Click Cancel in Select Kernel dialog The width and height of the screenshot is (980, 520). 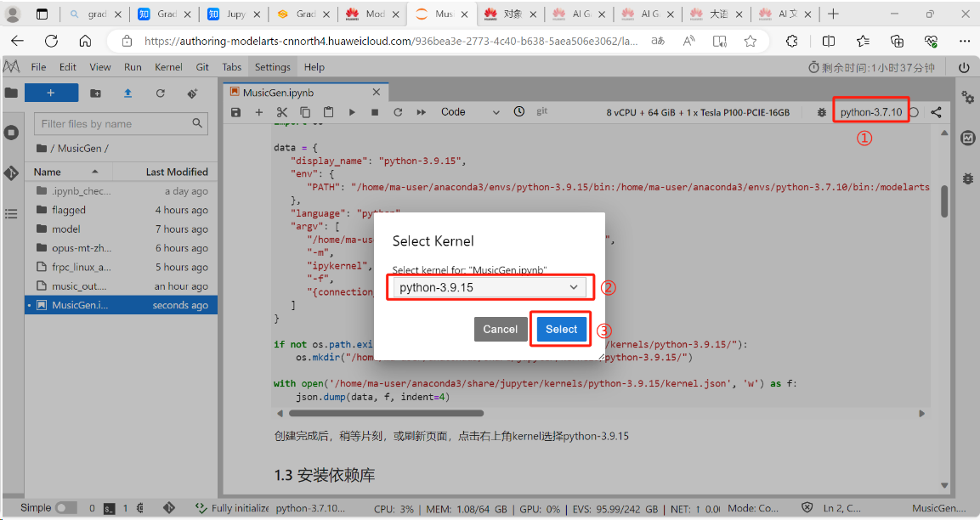point(500,330)
